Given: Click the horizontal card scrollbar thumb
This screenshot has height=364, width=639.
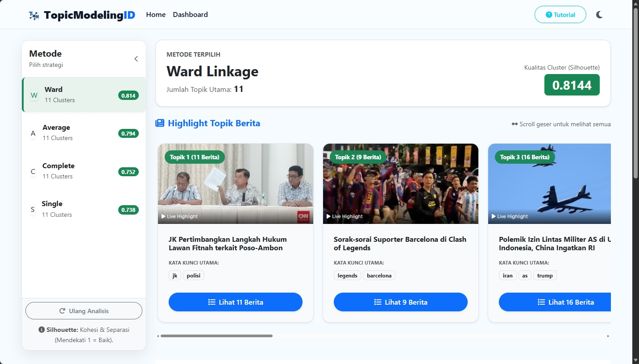Looking at the screenshot, I should (216, 336).
